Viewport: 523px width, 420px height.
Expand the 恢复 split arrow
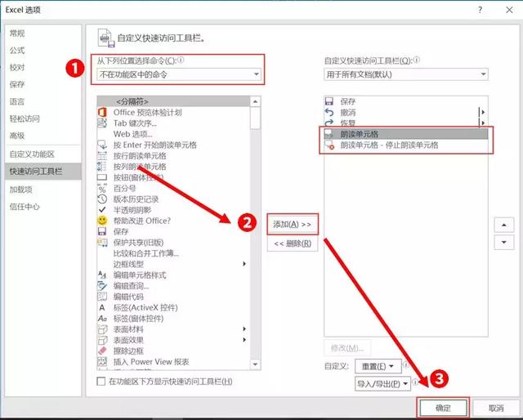click(482, 123)
